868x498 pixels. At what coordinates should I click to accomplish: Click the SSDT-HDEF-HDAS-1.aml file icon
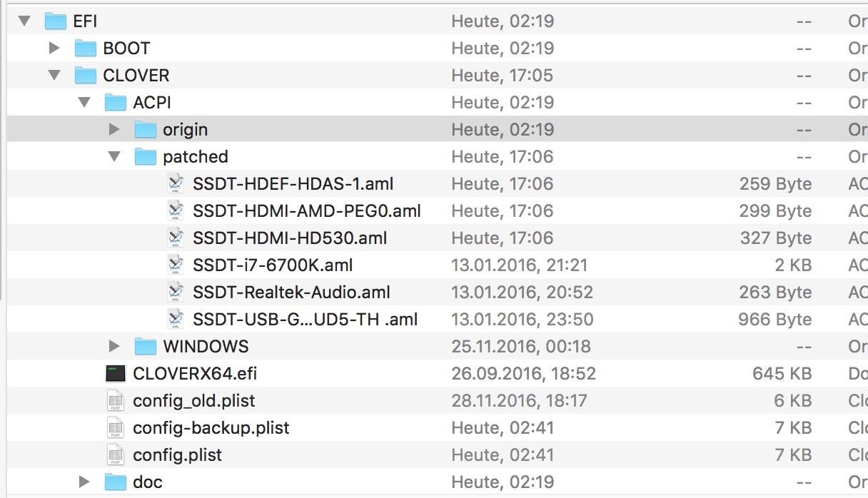(176, 184)
